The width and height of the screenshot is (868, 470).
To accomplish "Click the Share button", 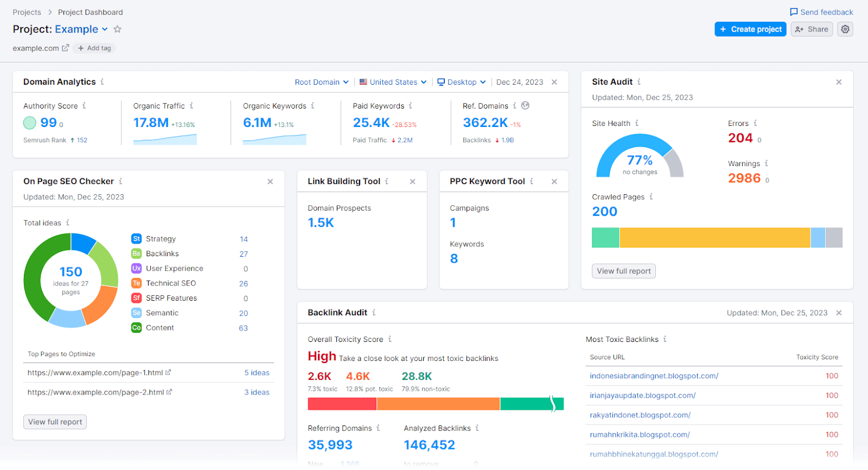I will 812,29.
